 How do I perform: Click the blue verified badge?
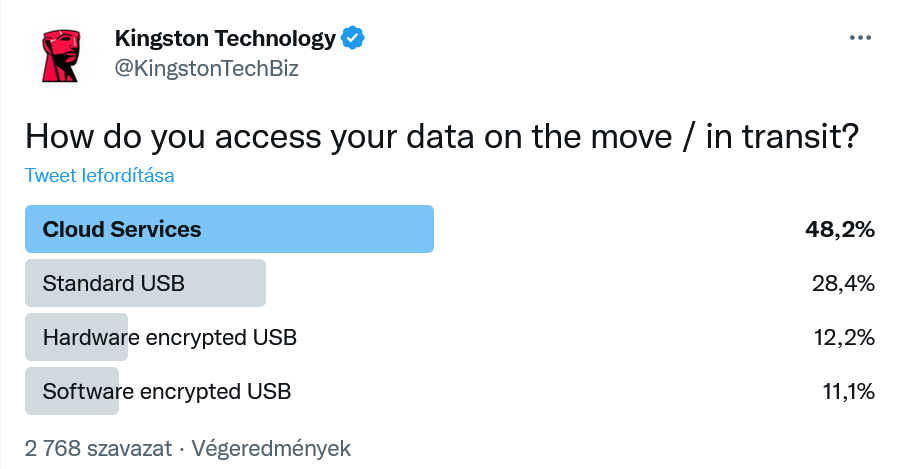[x=353, y=38]
